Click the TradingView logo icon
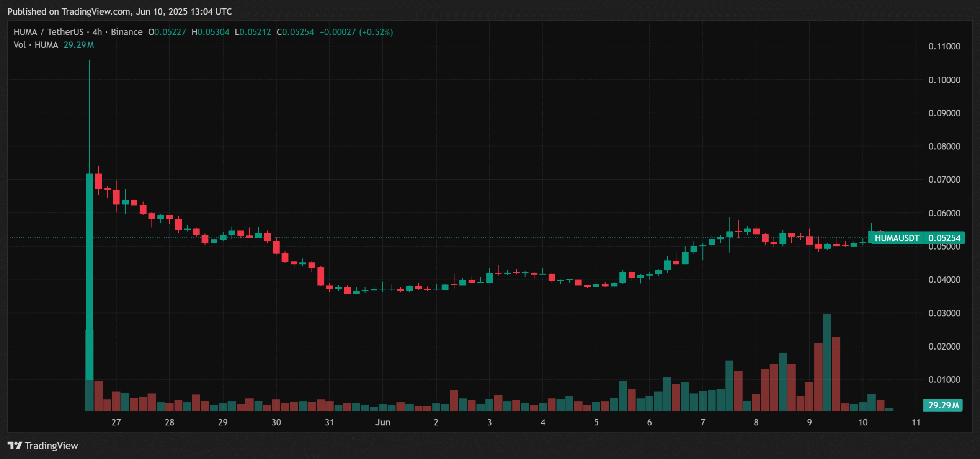The image size is (980, 459). pos(15,446)
